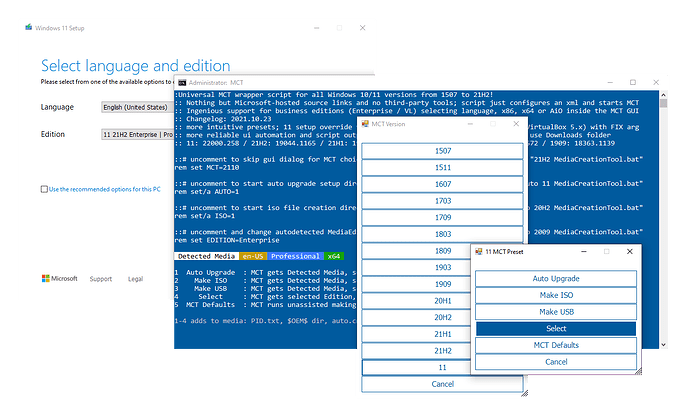Choose version 1809 in MCT Version
Viewport: 690px width, 416px height.
(x=416, y=250)
